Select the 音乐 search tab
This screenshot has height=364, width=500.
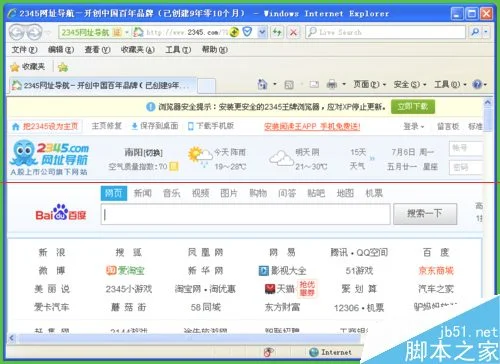pyautogui.click(x=171, y=193)
